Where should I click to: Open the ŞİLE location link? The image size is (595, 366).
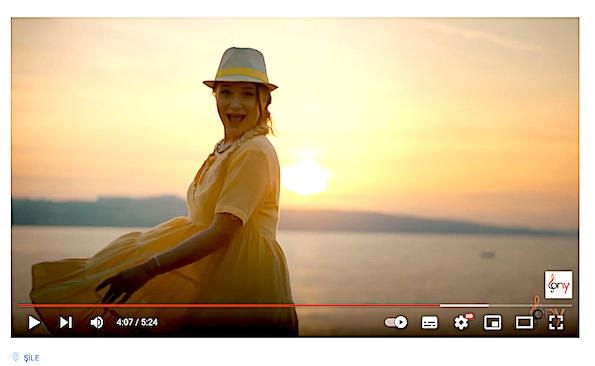[x=31, y=358]
